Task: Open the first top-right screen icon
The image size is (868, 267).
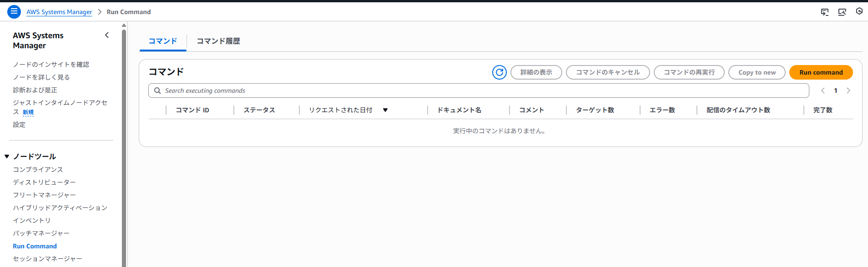Action: point(825,12)
